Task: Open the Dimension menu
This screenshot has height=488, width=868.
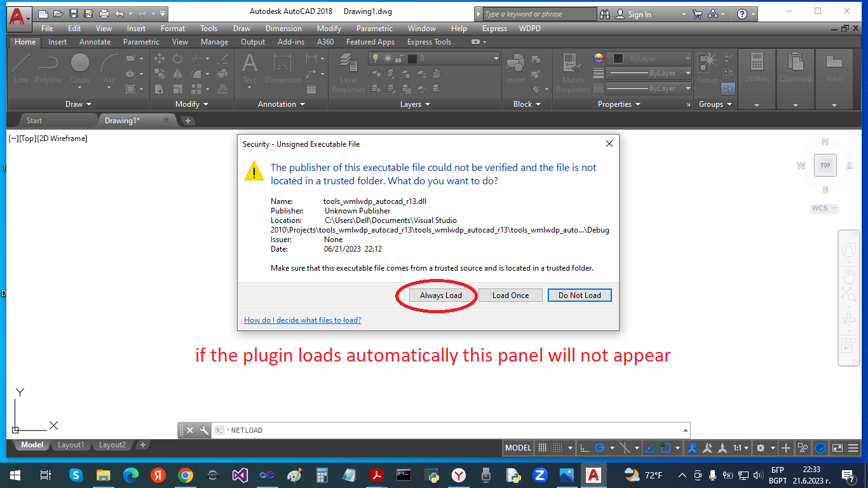Action: coord(283,29)
